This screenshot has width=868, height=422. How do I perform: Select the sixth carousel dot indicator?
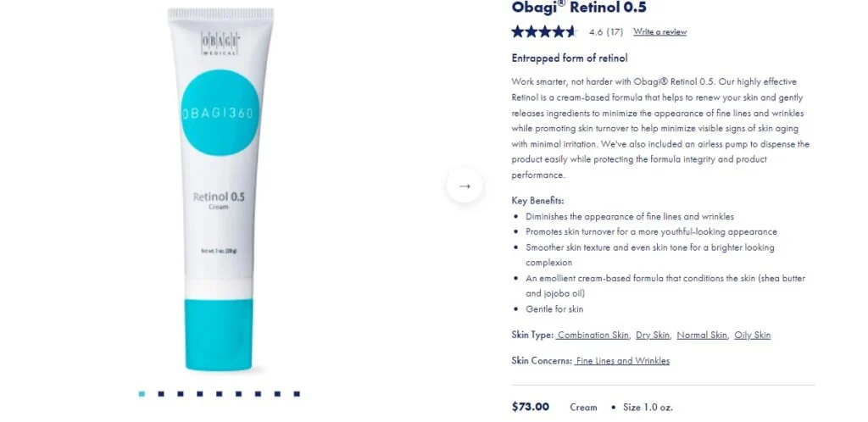point(238,394)
